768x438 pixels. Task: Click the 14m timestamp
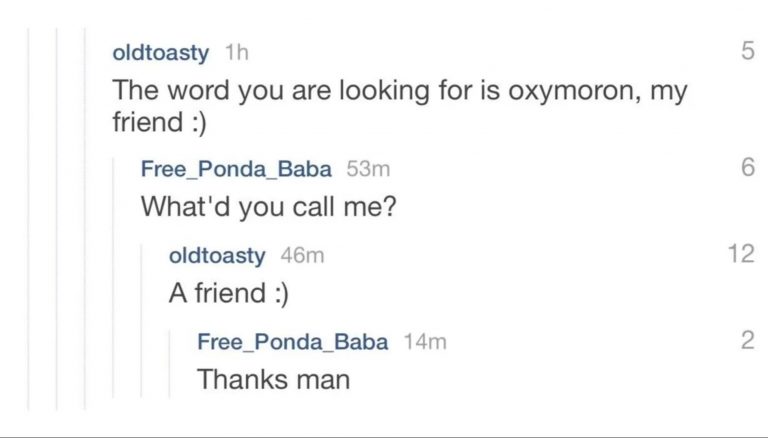[x=424, y=342]
